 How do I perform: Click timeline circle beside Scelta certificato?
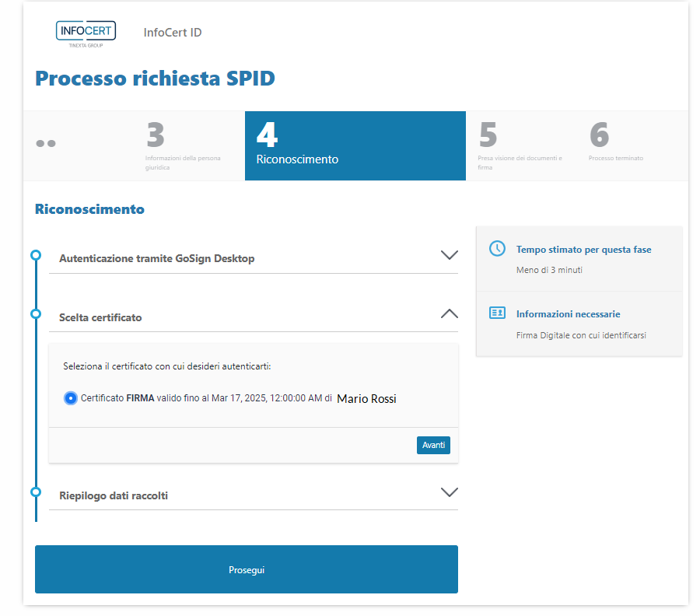coord(35,313)
